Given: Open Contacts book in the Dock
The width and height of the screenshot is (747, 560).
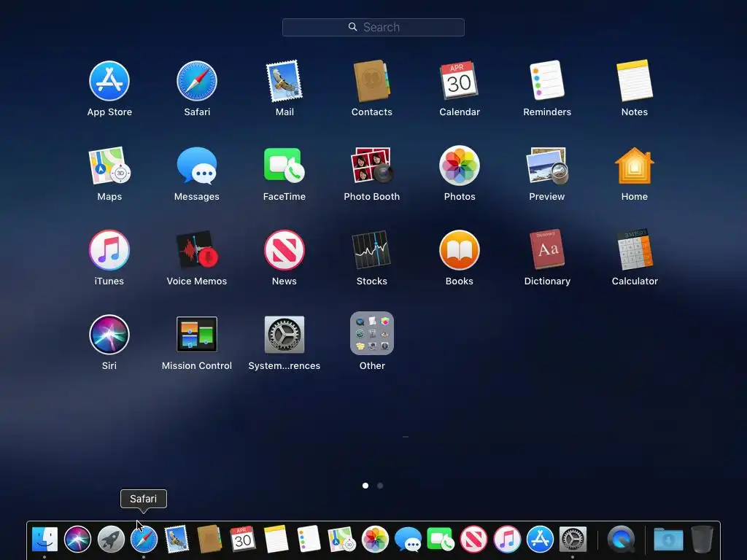Looking at the screenshot, I should pyautogui.click(x=209, y=539).
